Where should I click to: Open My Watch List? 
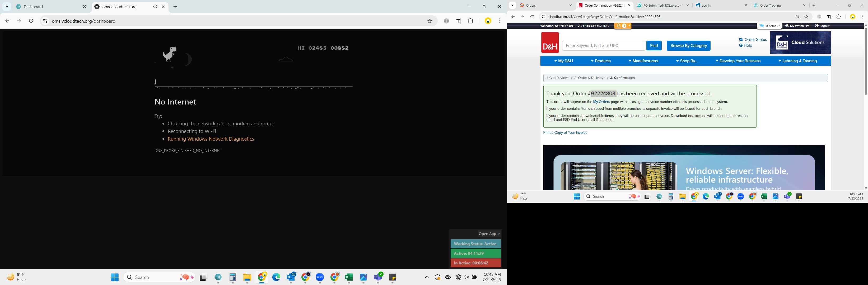[x=797, y=26]
